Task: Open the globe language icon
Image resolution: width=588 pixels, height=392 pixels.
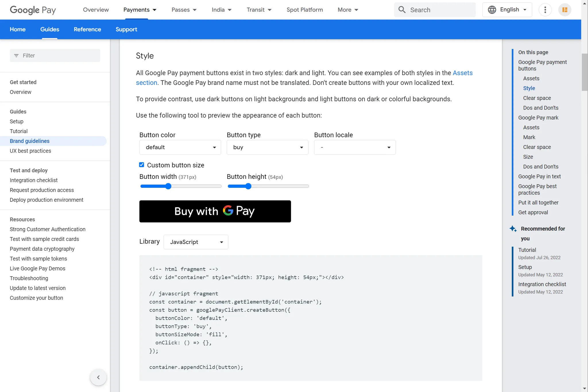Action: point(492,9)
